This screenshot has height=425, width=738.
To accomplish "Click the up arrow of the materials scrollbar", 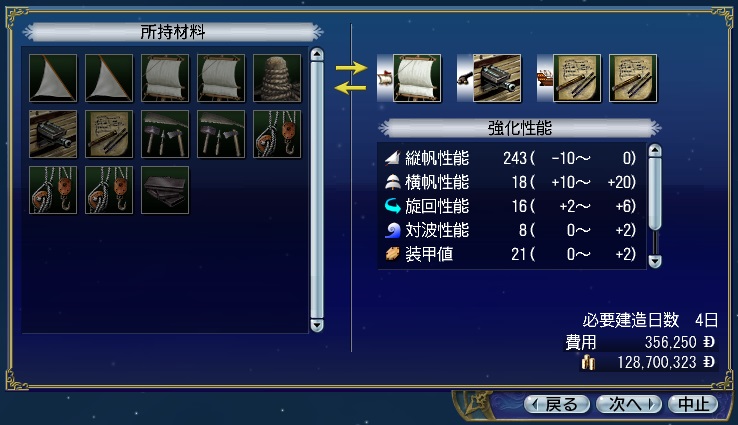I will click(317, 55).
